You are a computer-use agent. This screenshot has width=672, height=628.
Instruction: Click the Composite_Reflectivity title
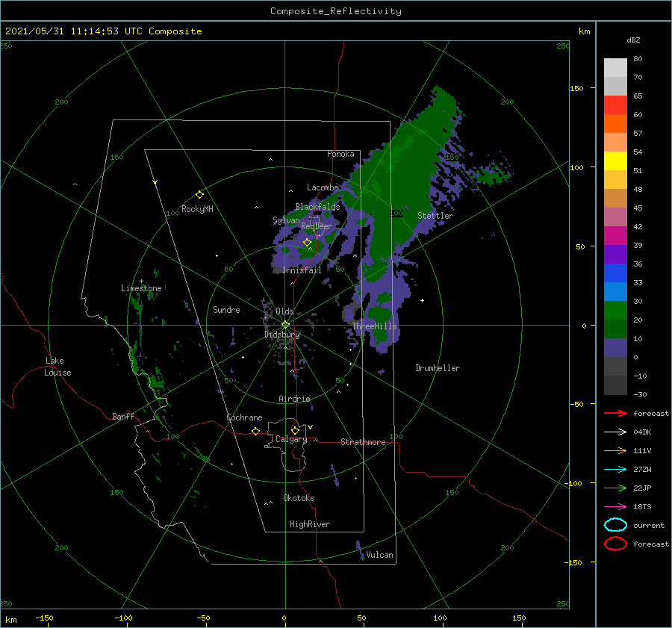tap(336, 11)
